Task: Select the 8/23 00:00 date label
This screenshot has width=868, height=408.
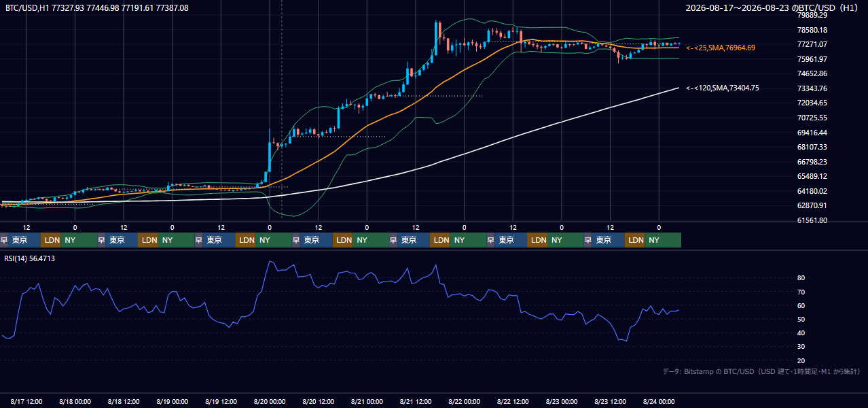Action: pos(562,401)
